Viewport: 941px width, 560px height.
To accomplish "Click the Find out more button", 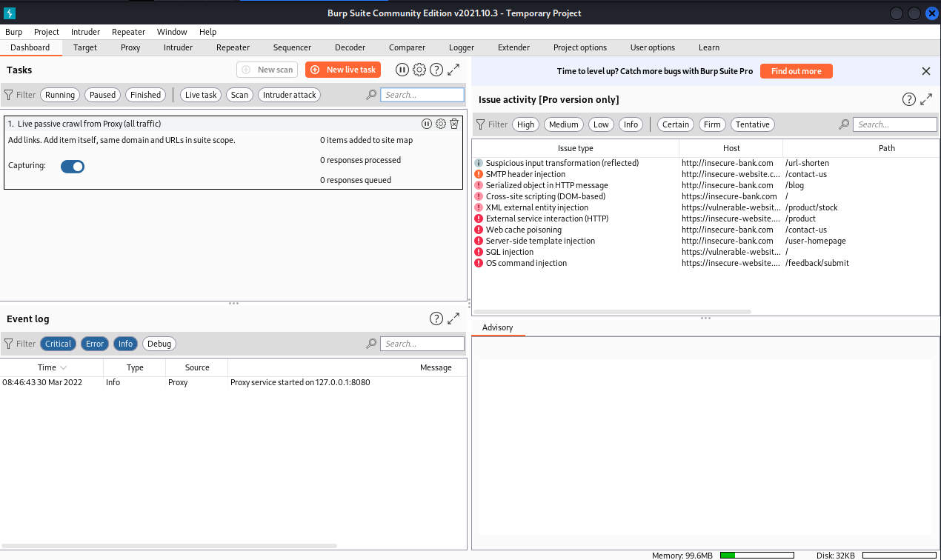I will pyautogui.click(x=796, y=71).
